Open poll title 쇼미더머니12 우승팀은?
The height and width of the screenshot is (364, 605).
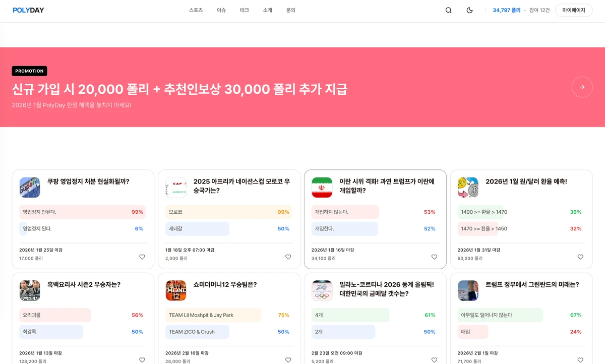click(225, 285)
